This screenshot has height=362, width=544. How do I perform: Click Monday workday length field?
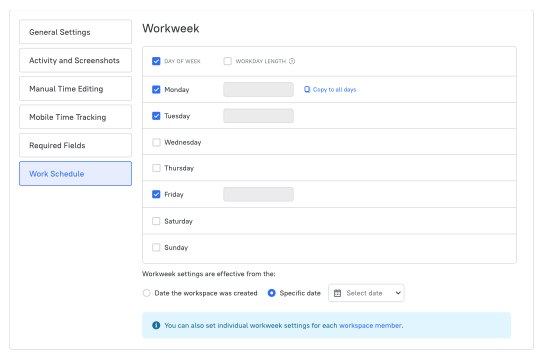click(258, 90)
